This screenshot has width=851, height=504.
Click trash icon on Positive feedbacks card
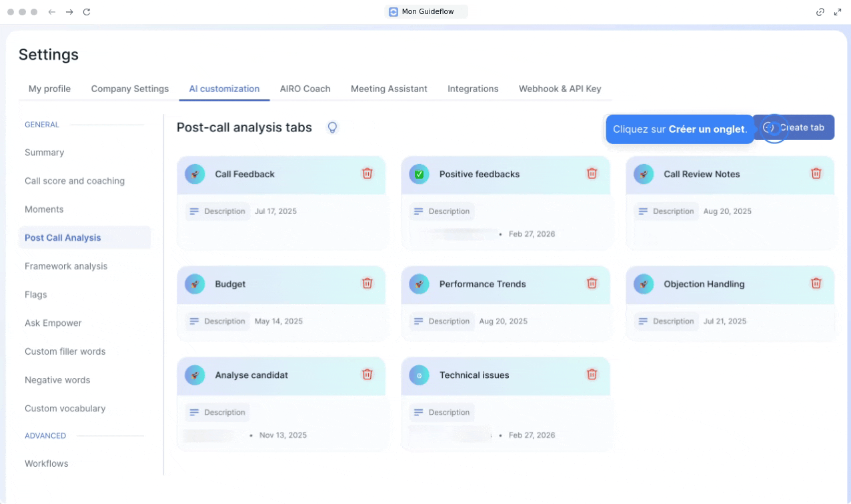[592, 173]
